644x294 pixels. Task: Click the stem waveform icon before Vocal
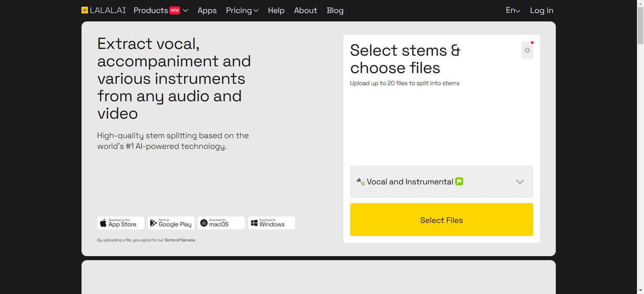361,181
